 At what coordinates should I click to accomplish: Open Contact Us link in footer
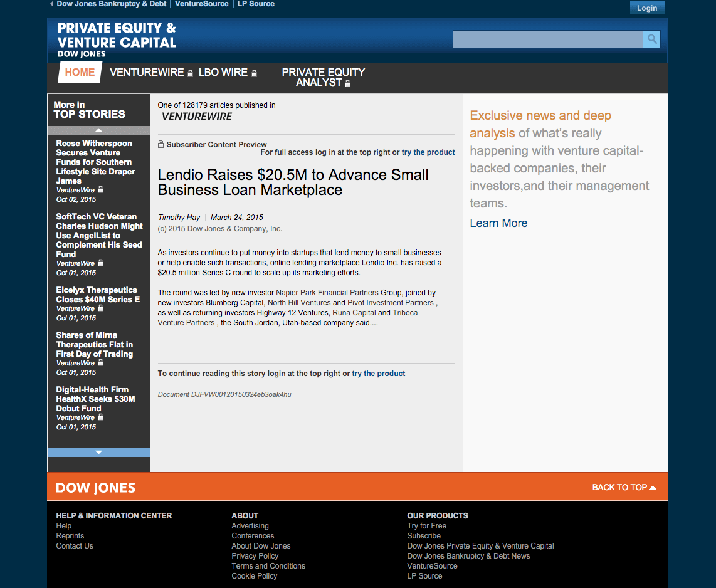pos(75,546)
